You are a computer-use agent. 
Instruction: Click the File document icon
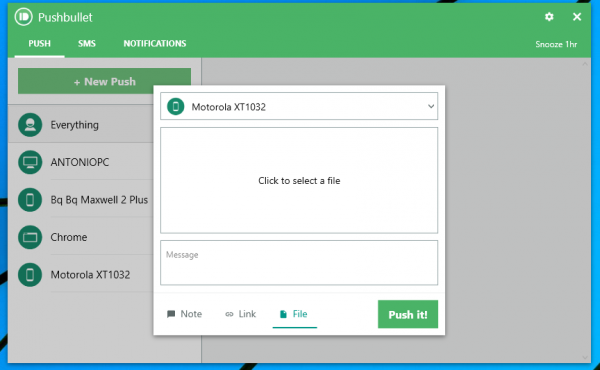(283, 314)
